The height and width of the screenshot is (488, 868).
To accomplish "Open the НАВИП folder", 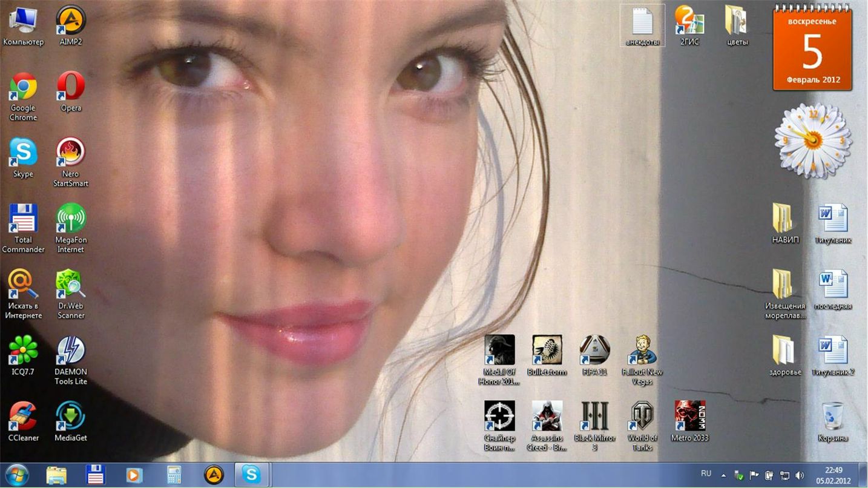I will (x=785, y=219).
